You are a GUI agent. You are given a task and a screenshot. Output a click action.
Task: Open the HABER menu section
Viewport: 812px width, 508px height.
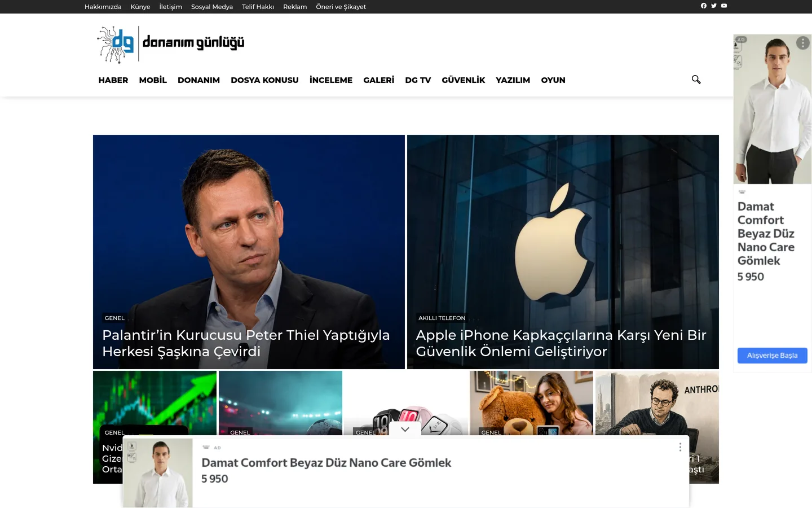click(x=113, y=80)
